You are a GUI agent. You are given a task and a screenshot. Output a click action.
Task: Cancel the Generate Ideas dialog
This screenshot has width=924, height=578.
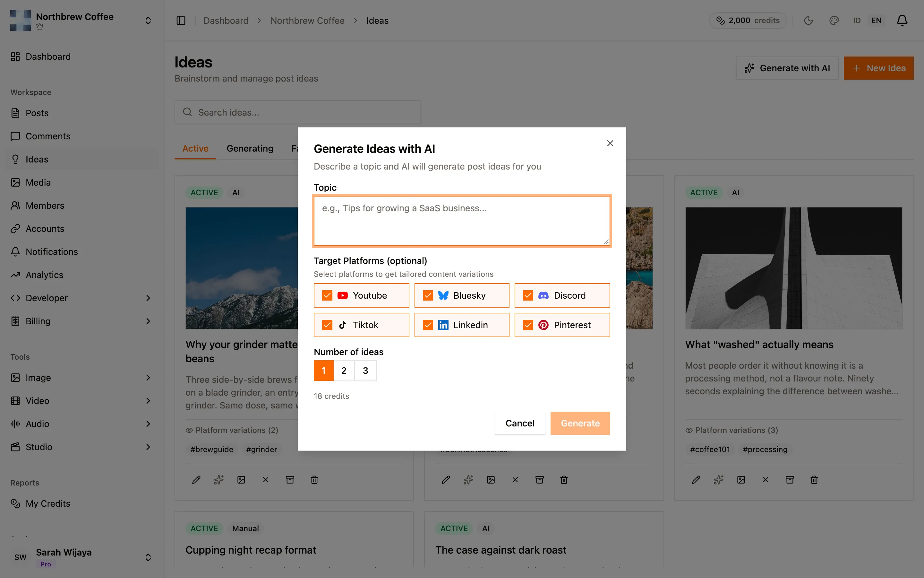click(520, 423)
